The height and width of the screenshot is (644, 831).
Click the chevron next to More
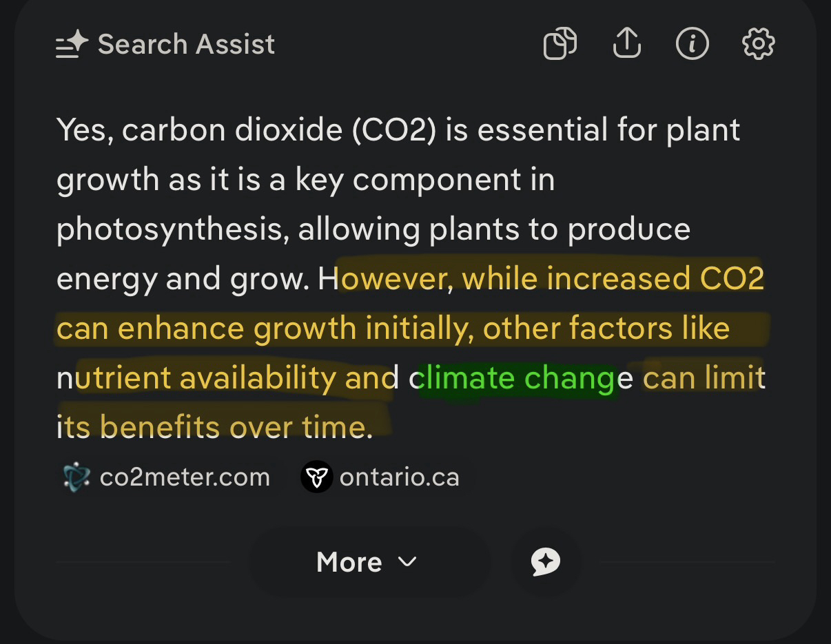click(x=407, y=562)
